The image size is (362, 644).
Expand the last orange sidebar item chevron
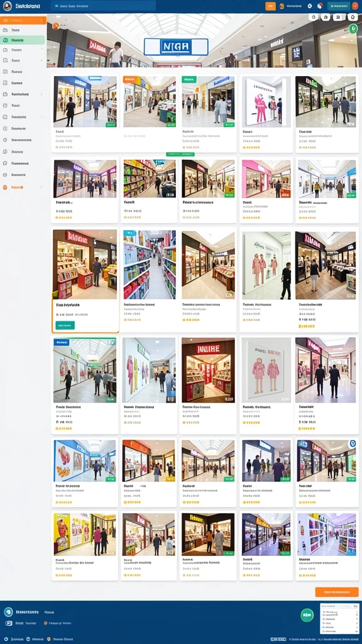pos(41,187)
